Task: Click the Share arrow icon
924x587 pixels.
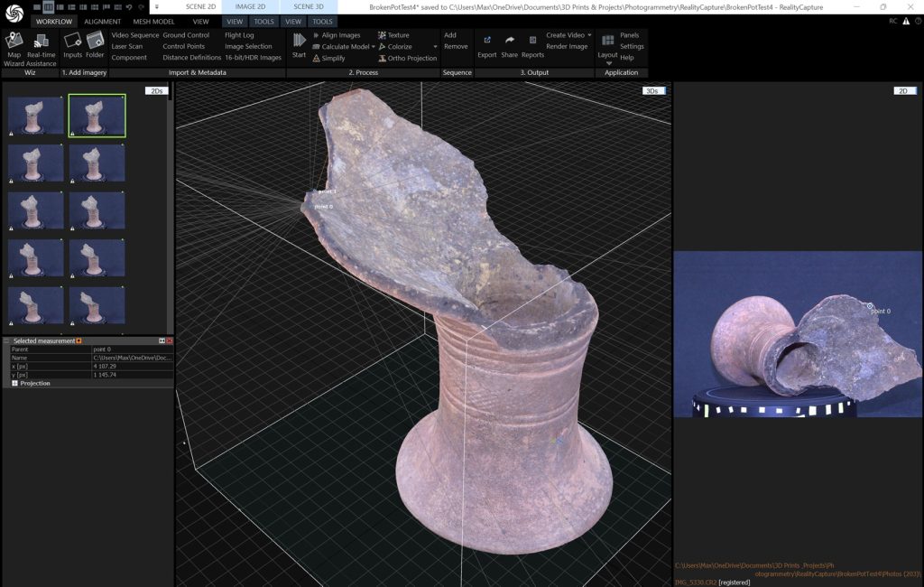Action: coord(510,41)
